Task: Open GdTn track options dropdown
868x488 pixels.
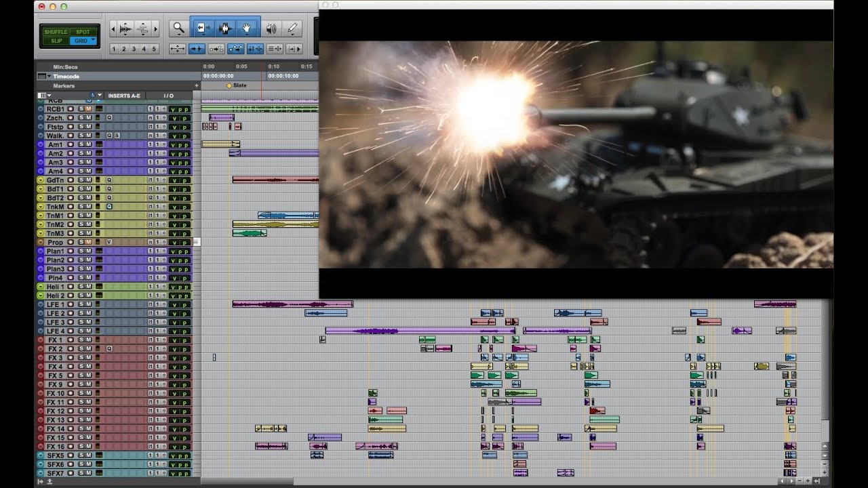Action: coord(40,180)
